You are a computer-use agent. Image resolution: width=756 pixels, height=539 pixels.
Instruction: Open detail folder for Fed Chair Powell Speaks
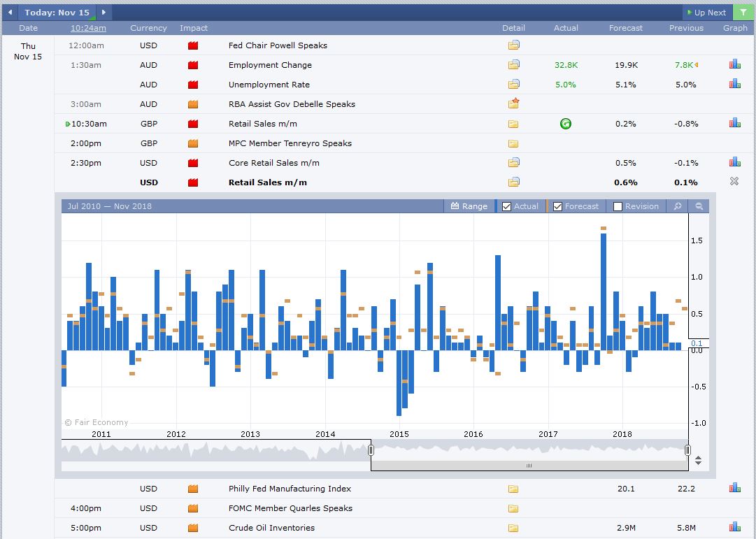click(513, 45)
